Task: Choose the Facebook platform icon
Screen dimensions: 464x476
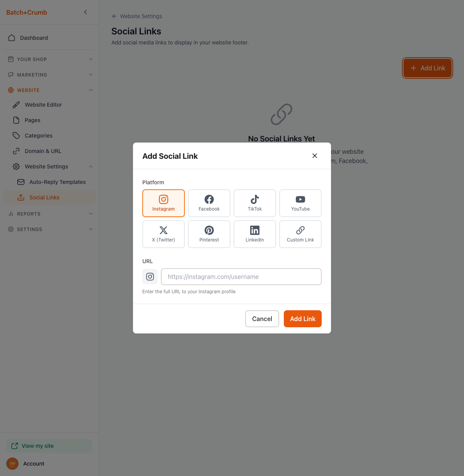Action: point(209,203)
